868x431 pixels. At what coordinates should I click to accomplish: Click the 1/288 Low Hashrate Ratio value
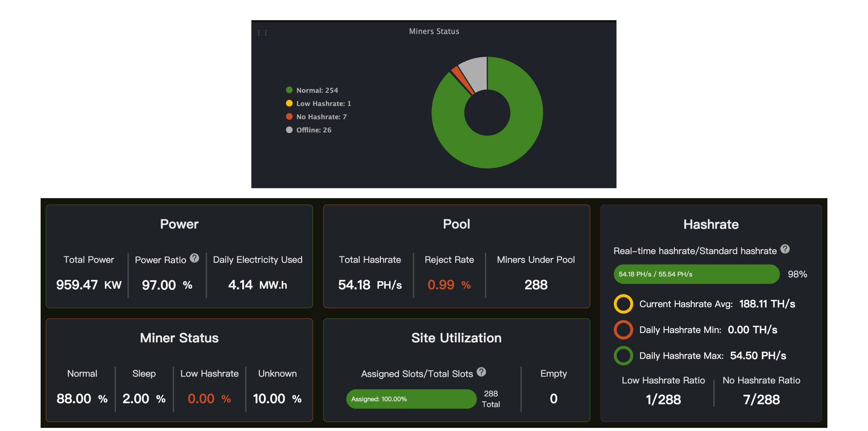tap(663, 399)
